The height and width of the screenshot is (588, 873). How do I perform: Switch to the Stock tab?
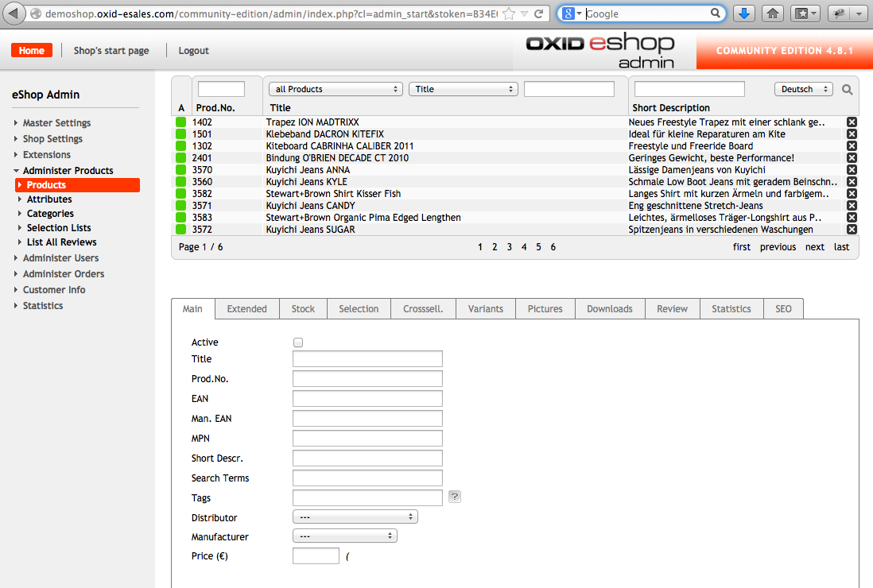tap(303, 309)
